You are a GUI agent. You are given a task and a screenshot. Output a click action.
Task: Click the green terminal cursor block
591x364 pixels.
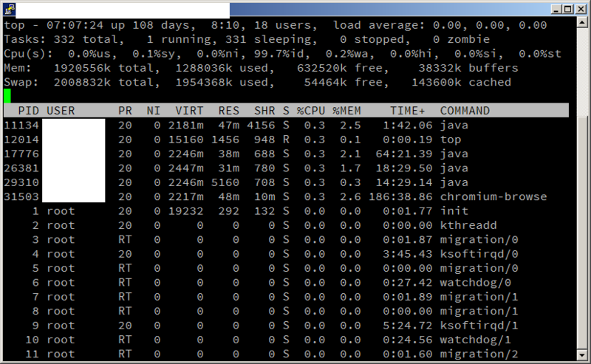(x=7, y=96)
